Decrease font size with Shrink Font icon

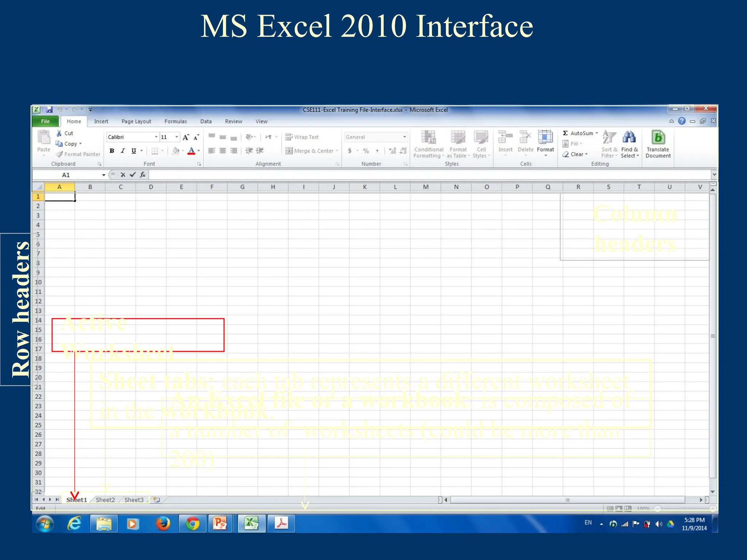point(196,137)
